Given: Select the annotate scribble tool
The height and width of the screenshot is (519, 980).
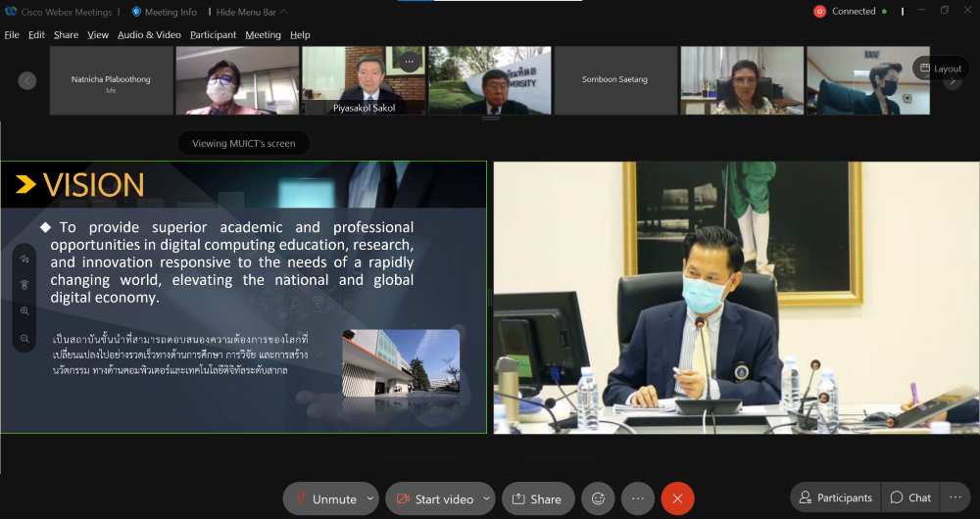Looking at the screenshot, I should [24, 259].
